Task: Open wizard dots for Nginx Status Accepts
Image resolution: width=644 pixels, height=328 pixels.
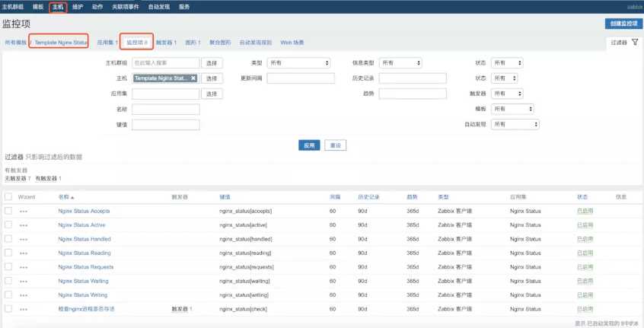Action: (x=24, y=211)
